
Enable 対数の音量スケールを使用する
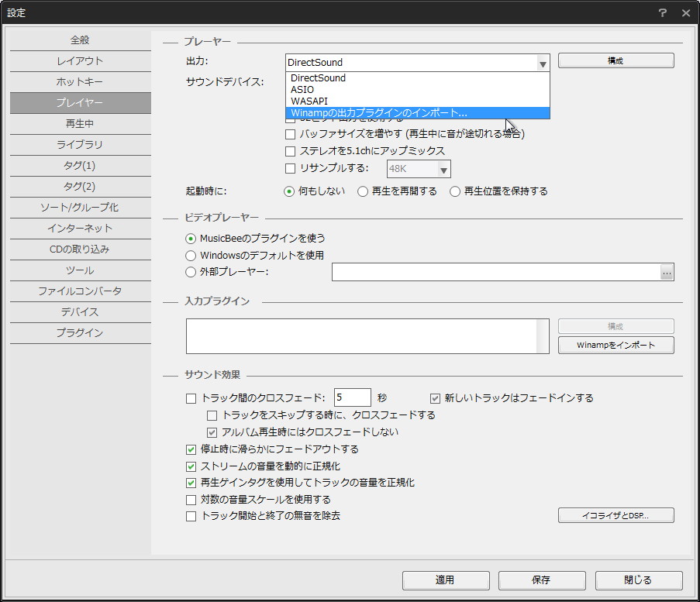191,499
